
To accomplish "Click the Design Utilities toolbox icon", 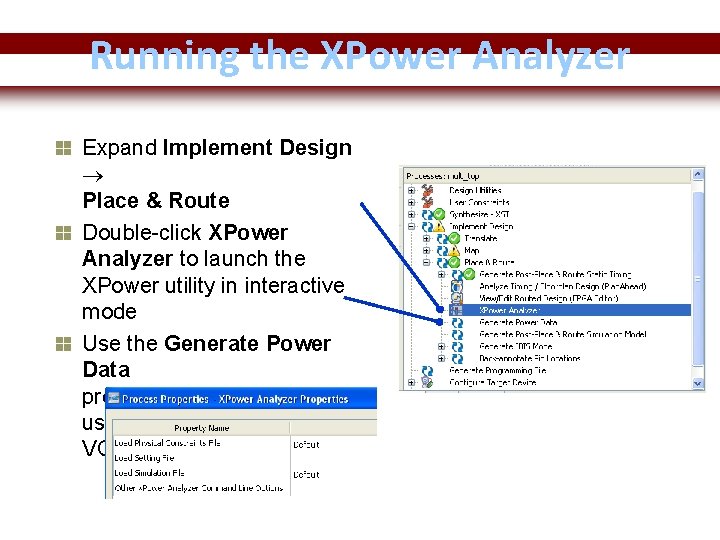I will point(428,190).
